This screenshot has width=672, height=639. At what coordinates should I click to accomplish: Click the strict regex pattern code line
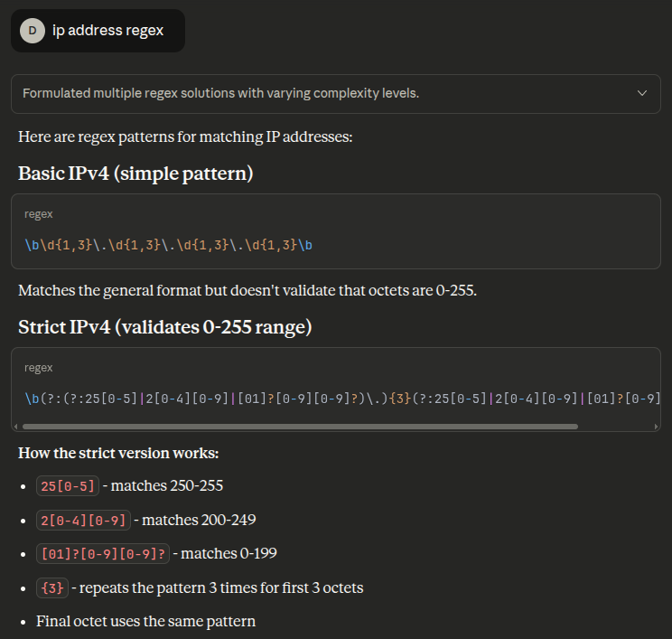[341, 399]
